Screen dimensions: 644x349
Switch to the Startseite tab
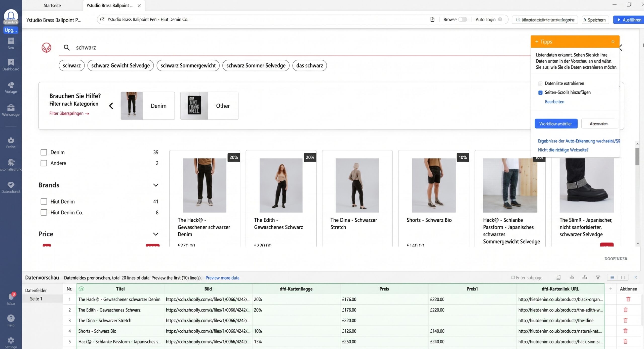pos(52,6)
